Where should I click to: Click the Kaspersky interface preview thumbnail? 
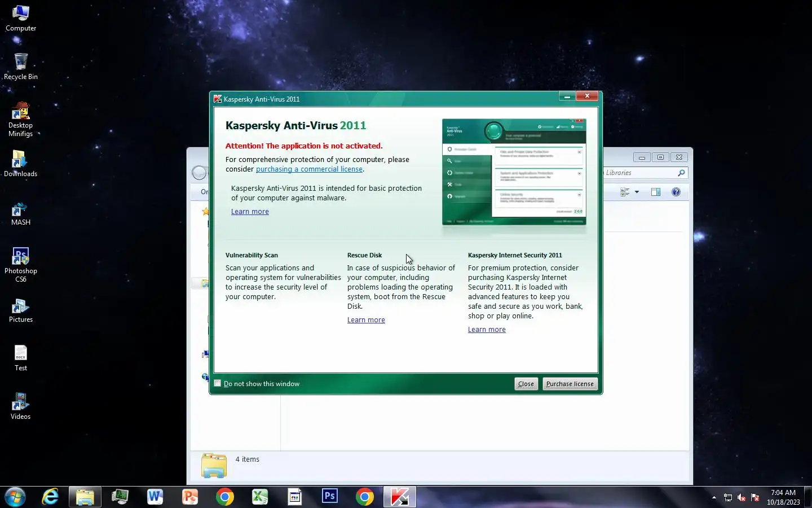(x=514, y=172)
